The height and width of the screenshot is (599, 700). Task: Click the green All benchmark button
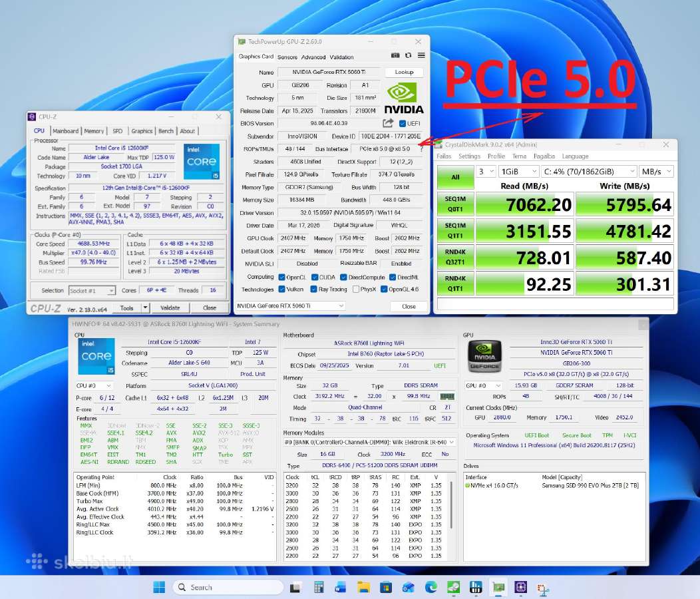pos(455,177)
